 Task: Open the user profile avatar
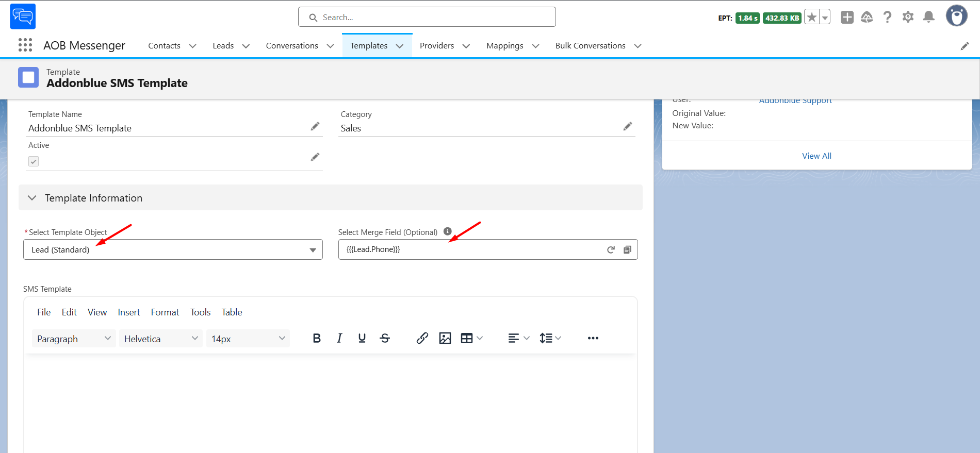[956, 16]
